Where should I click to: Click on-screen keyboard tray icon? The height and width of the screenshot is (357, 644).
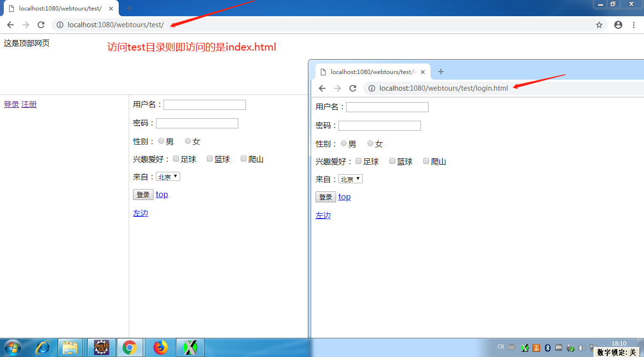tap(512, 347)
